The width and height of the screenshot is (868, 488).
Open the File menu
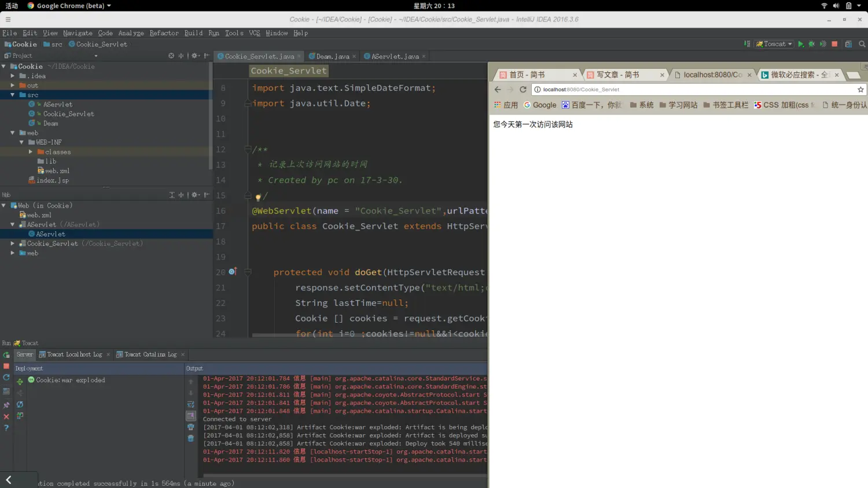click(10, 33)
